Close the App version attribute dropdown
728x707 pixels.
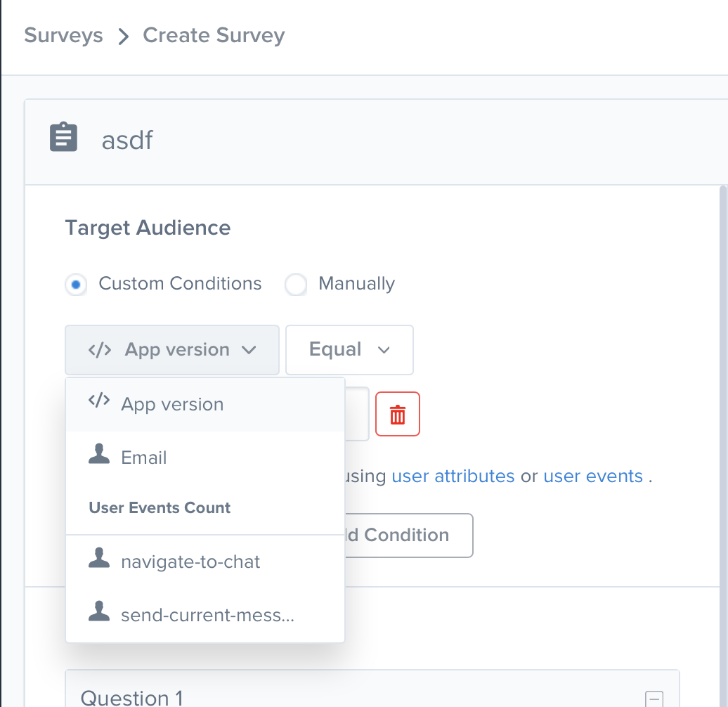click(x=172, y=350)
